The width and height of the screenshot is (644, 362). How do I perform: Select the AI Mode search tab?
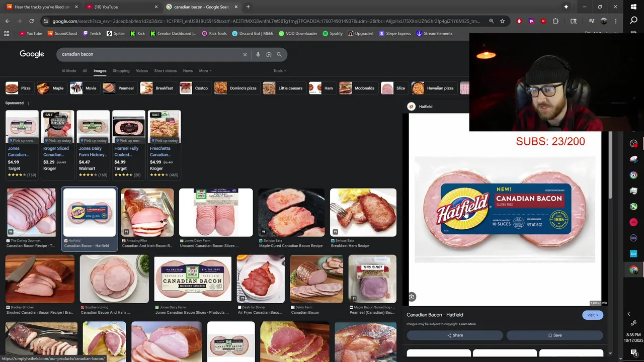(69, 71)
